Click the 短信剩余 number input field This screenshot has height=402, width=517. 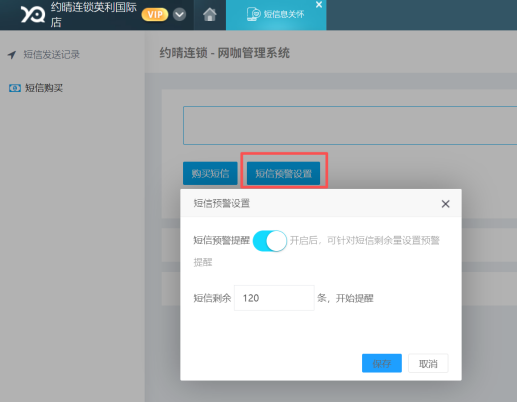(274, 298)
